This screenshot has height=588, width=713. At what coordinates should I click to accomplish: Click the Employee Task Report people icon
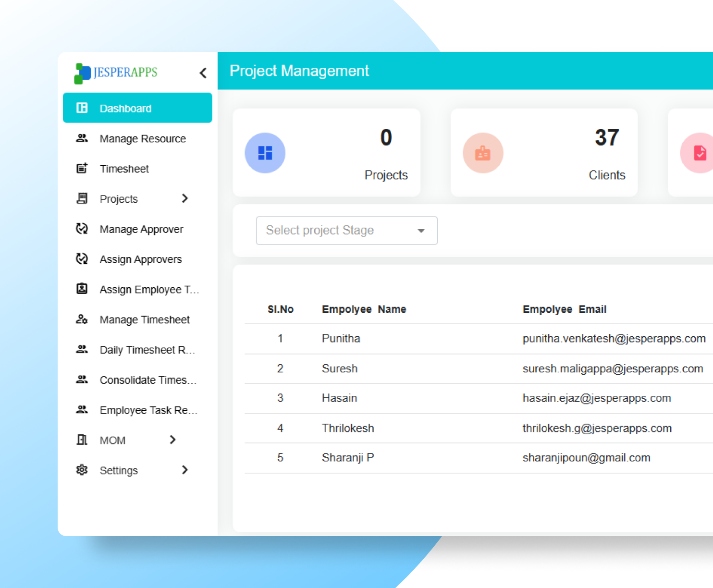tap(82, 410)
